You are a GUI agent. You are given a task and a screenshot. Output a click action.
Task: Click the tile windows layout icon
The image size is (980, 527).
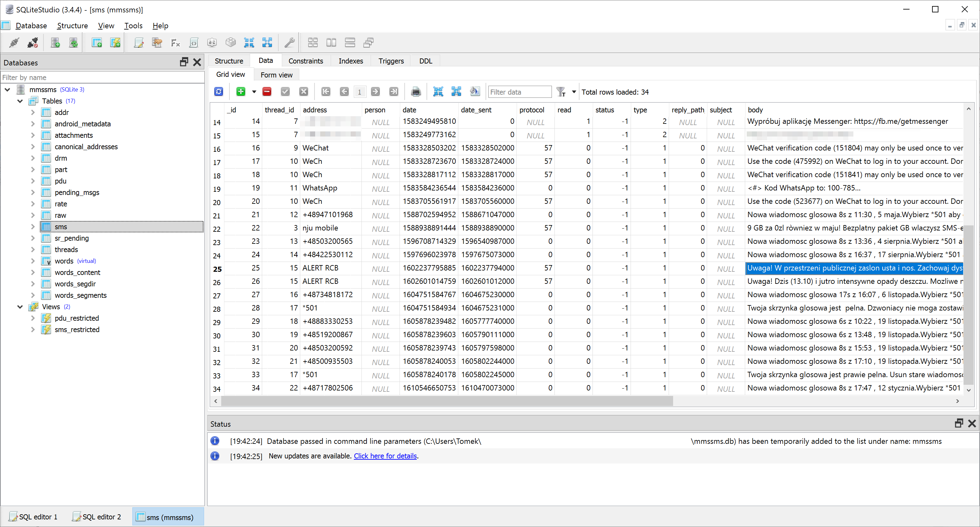313,43
